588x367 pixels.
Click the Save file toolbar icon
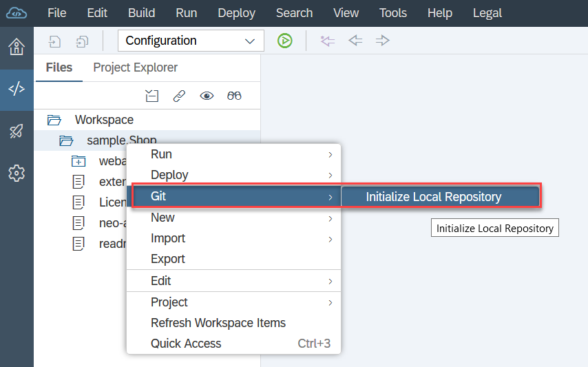point(55,41)
